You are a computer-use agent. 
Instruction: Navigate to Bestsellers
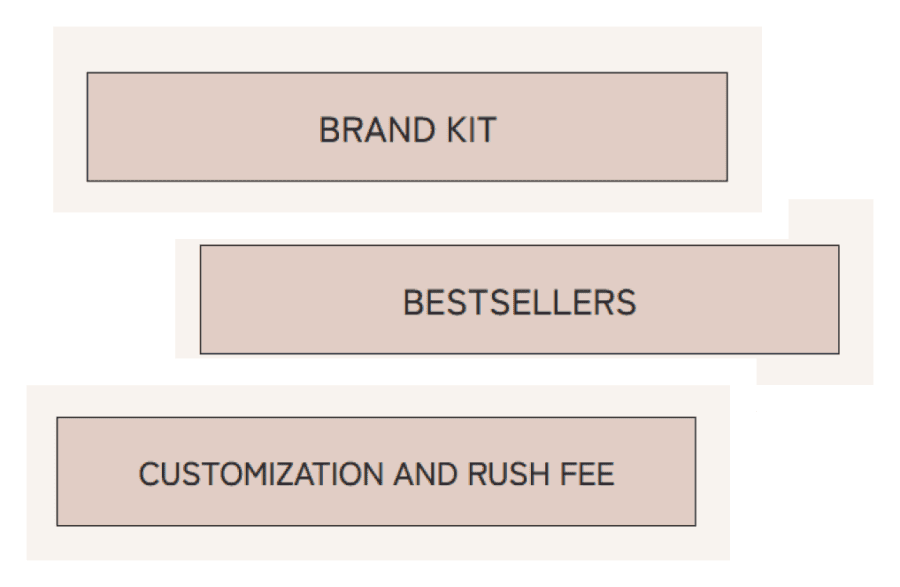[x=519, y=300]
